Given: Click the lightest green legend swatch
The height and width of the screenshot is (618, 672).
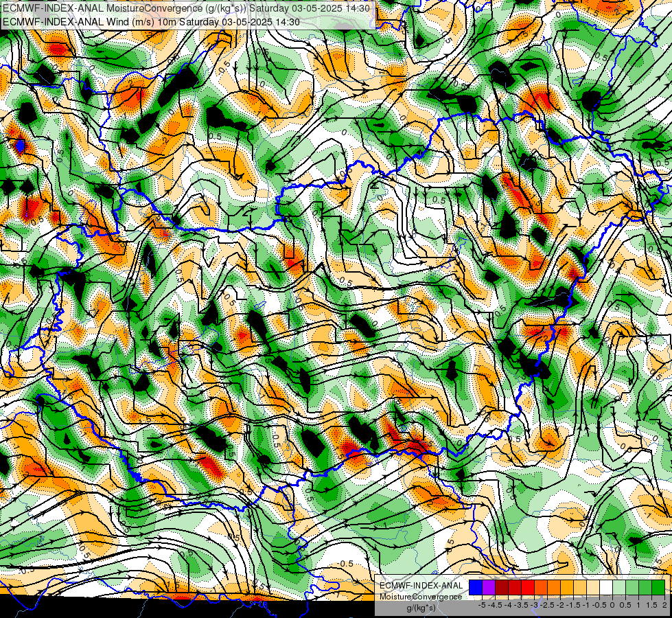Looking at the screenshot, I should coord(619,587).
